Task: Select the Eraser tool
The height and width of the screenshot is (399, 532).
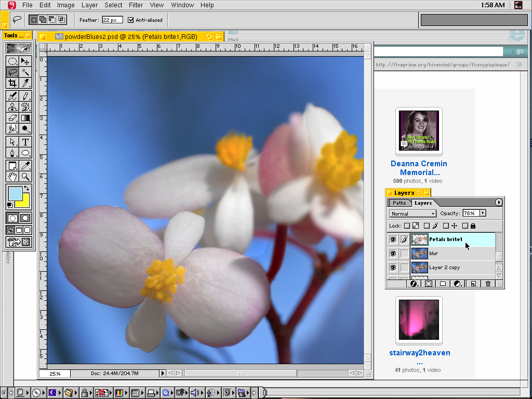Action: [12, 118]
